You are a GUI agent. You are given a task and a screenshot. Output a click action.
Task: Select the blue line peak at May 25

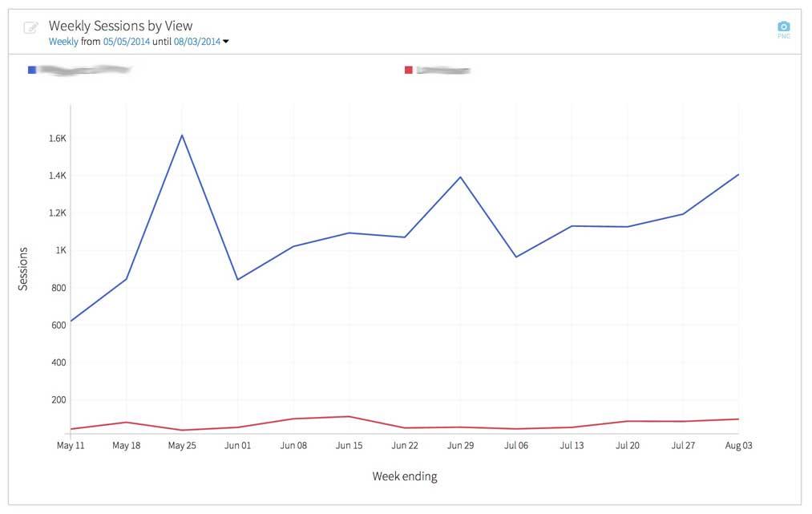click(x=182, y=135)
